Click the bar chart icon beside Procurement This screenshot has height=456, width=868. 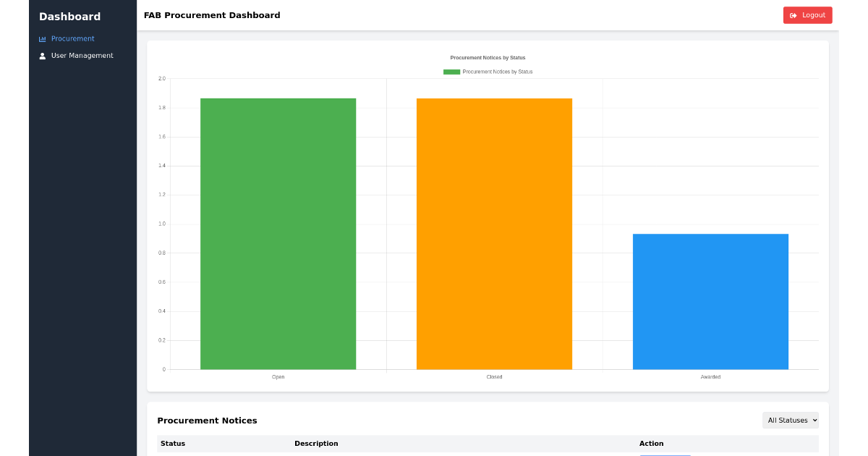[x=42, y=38]
